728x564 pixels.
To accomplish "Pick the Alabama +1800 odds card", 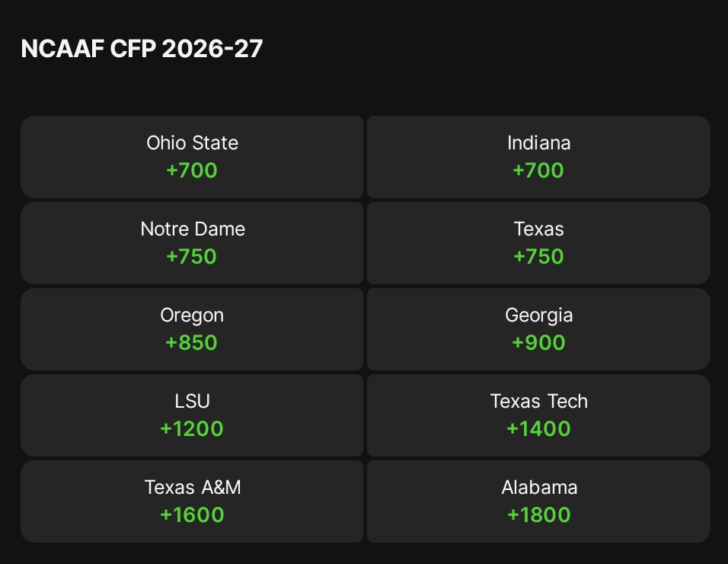I will 538,502.
